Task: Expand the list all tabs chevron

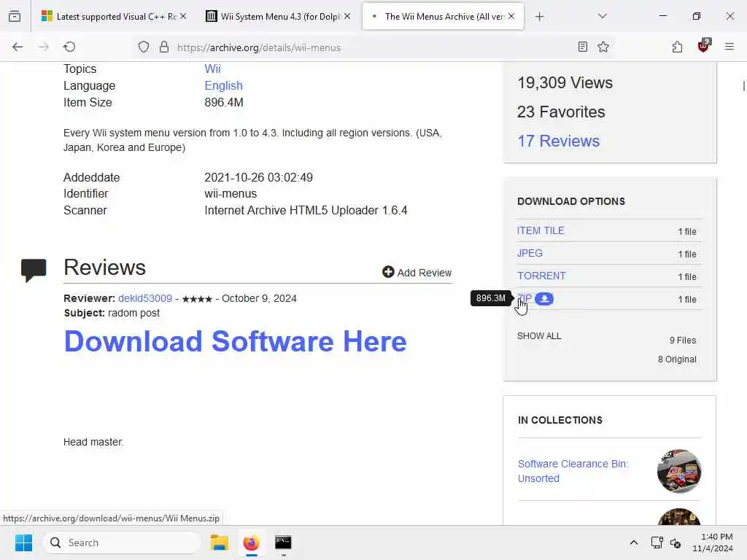Action: [602, 16]
